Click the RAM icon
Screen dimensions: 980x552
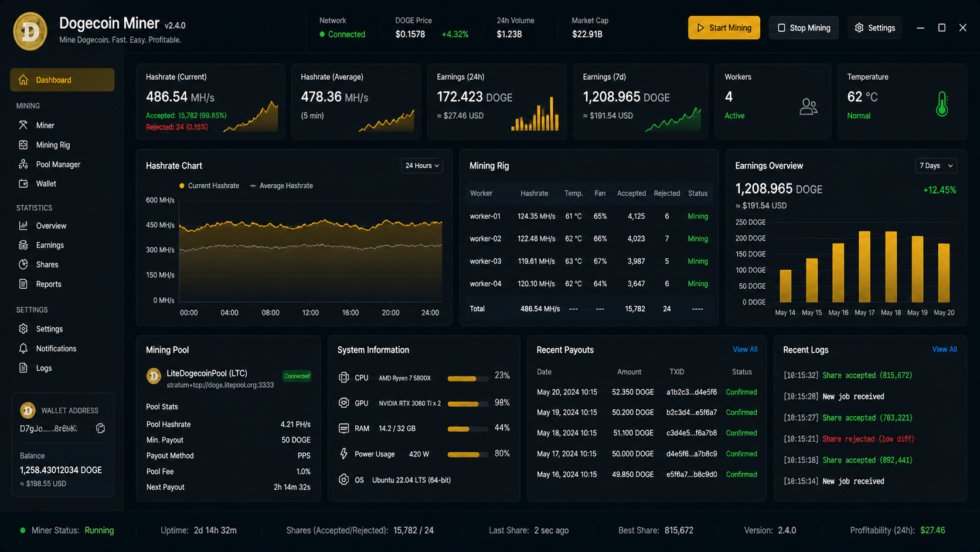344,428
